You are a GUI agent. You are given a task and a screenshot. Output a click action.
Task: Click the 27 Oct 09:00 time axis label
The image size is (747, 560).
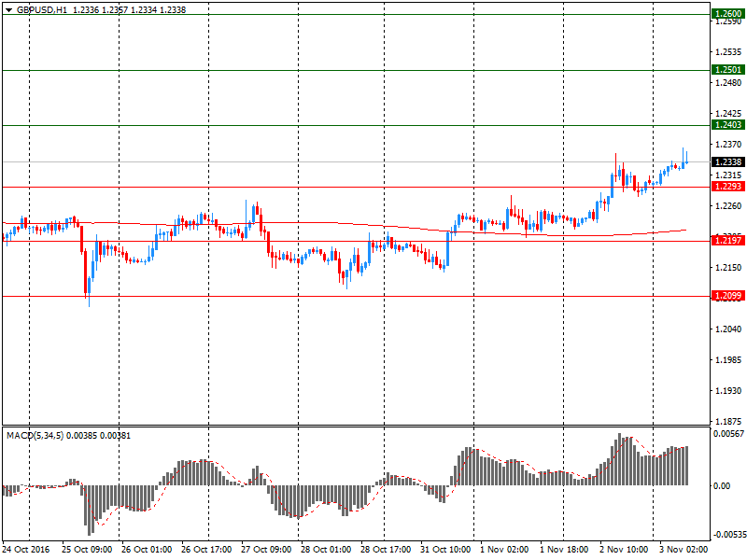[x=266, y=550]
